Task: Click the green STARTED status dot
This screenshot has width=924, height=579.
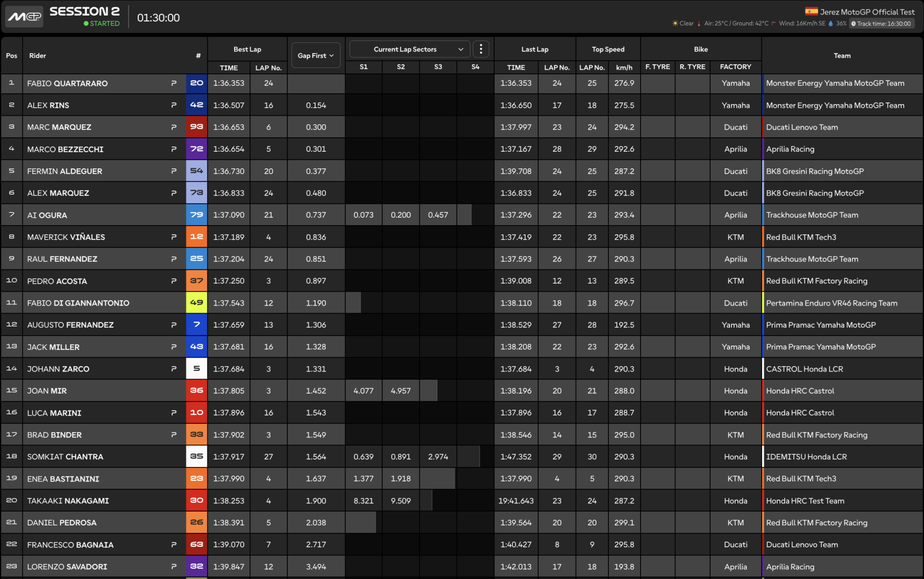Action: point(86,24)
